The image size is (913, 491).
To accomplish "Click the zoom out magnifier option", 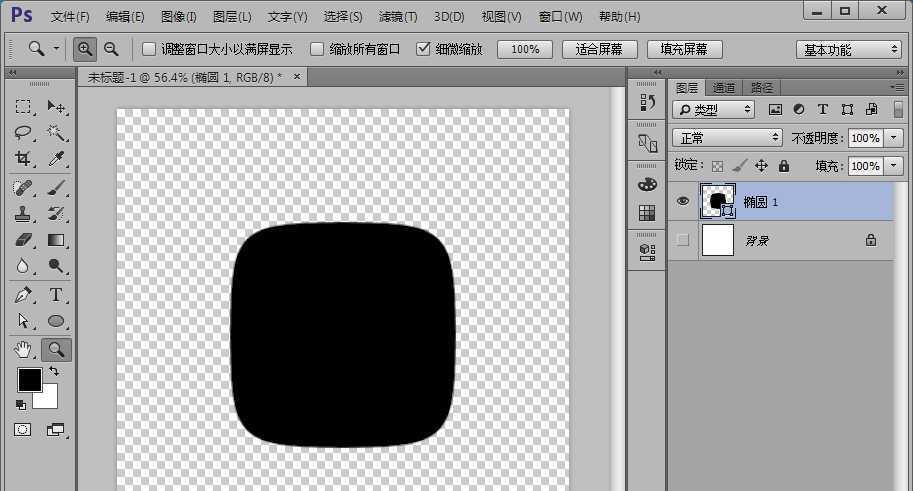I will click(x=111, y=49).
